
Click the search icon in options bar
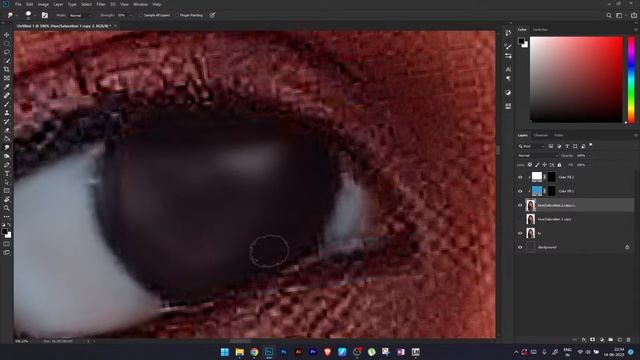[x=609, y=15]
